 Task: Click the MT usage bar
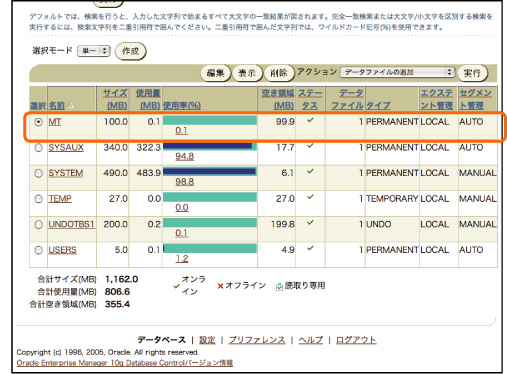click(x=210, y=120)
